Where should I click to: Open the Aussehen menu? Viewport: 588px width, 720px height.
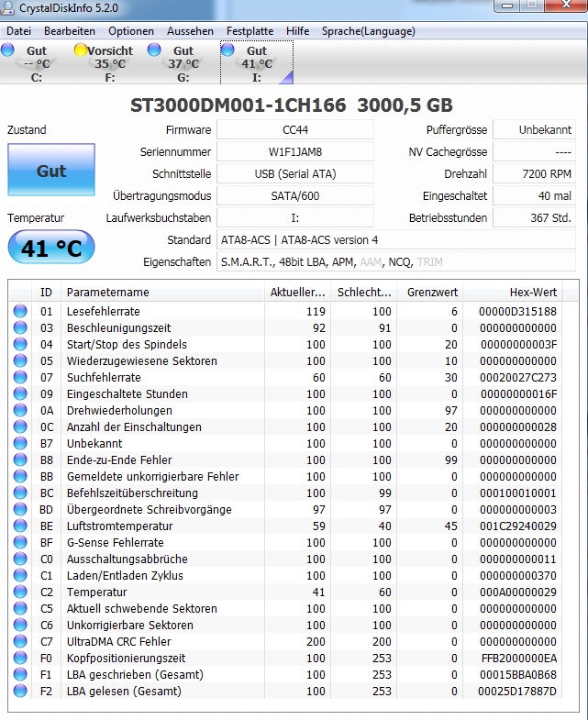pyautogui.click(x=190, y=31)
